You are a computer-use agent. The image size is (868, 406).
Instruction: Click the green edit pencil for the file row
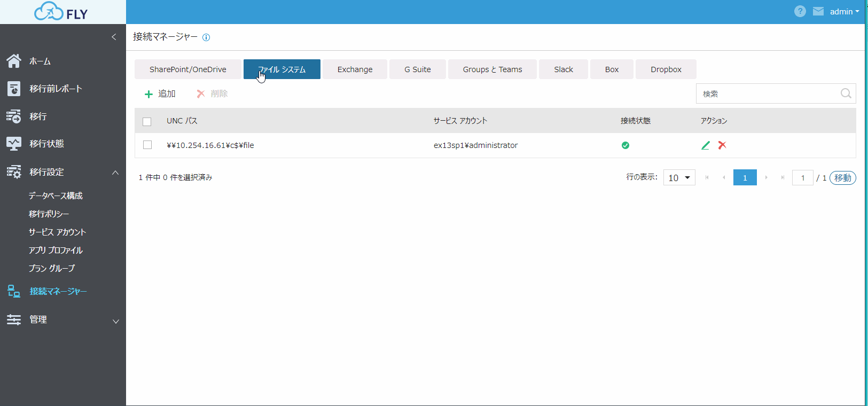[706, 145]
